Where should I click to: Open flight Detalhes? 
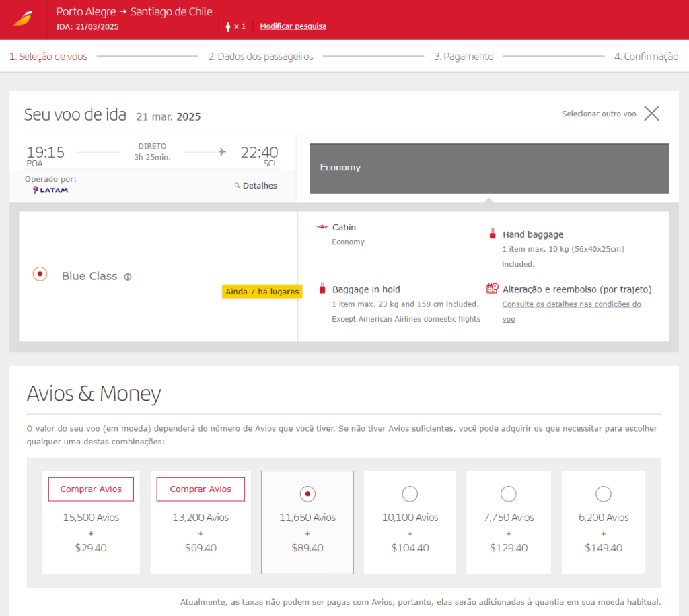tap(260, 186)
